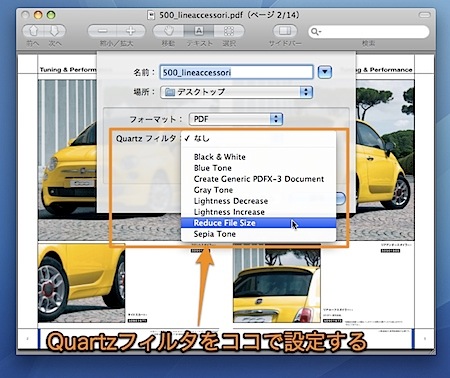Image resolution: width=450 pixels, height=378 pixels.
Task: Click the magnifier icon in search field
Action: click(315, 32)
